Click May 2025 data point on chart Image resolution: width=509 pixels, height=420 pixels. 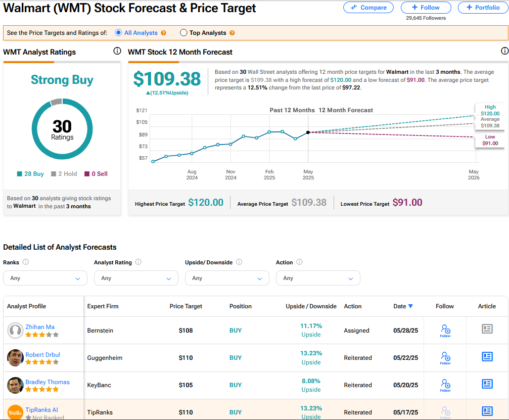(x=308, y=132)
